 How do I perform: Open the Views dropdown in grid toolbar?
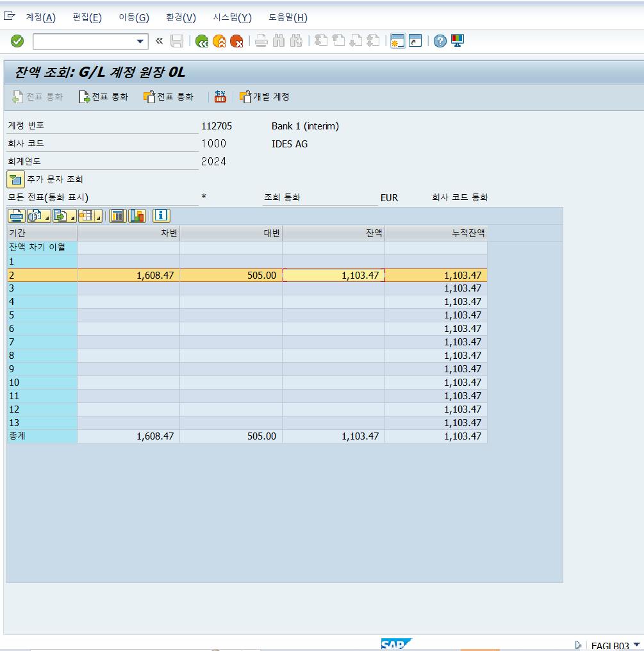click(x=39, y=216)
